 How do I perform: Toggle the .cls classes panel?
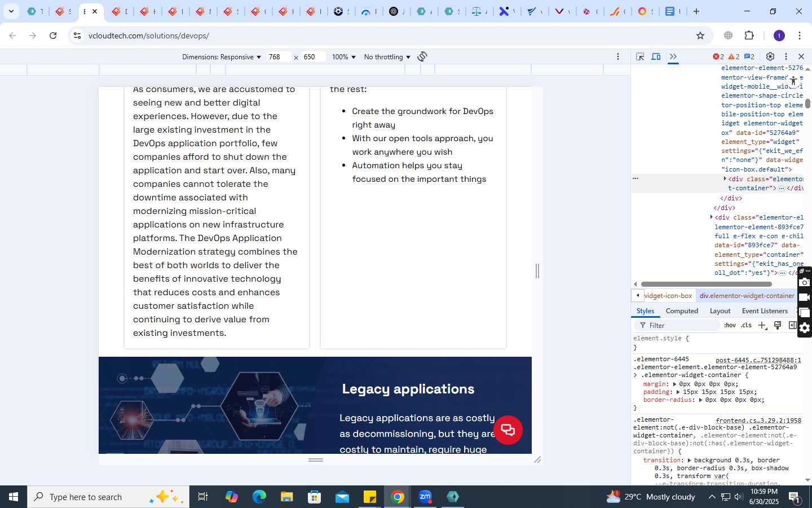pyautogui.click(x=747, y=326)
